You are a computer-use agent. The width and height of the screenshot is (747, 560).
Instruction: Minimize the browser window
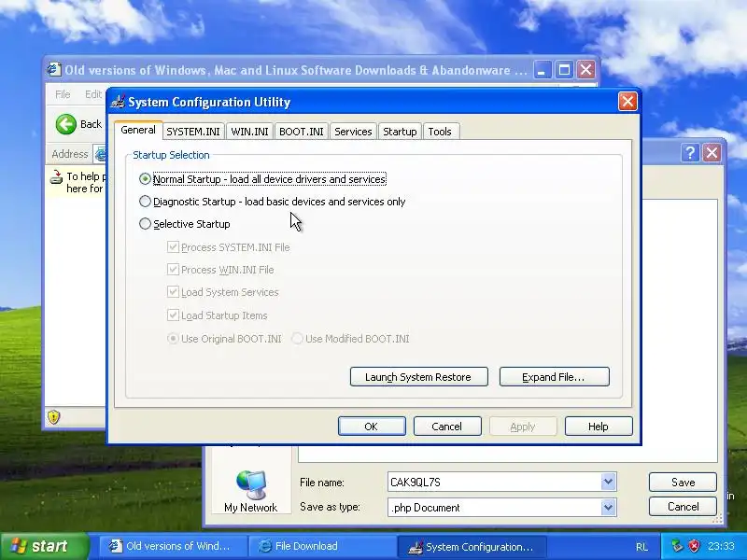tap(543, 70)
